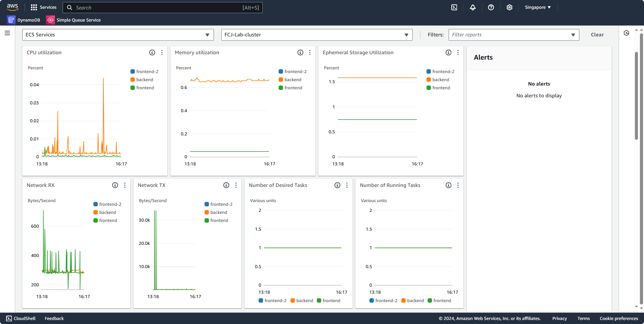
Task: Open the notifications bell
Action: pos(473,7)
